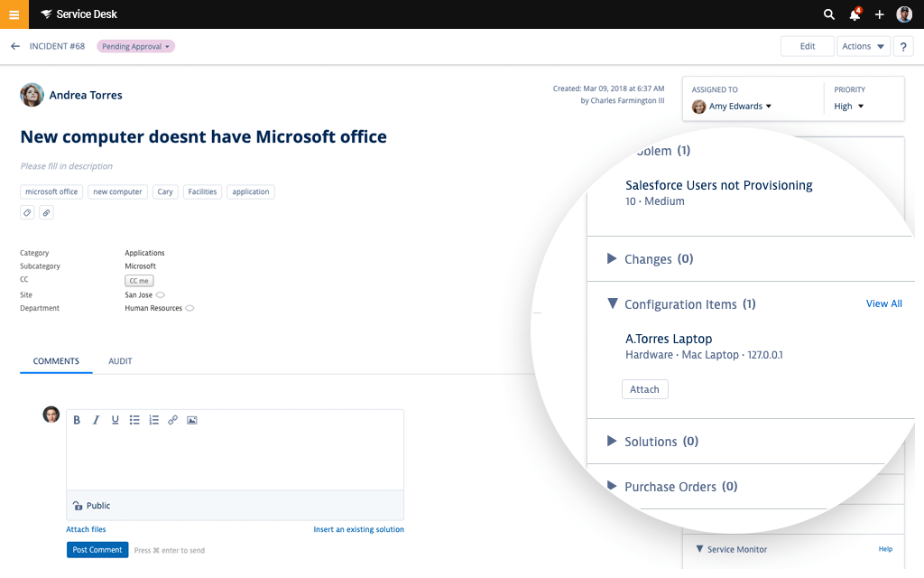The image size is (924, 578).
Task: Insert a numbered list in the comment
Action: pyautogui.click(x=153, y=419)
